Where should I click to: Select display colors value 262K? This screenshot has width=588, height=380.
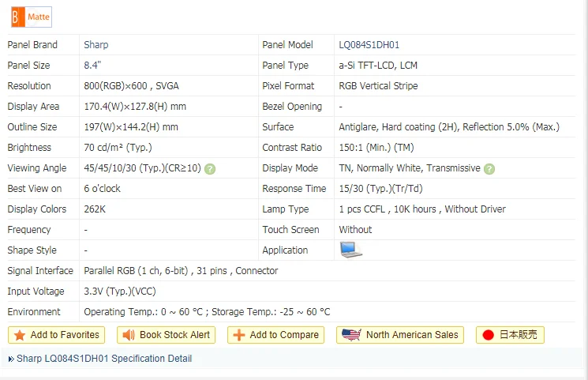pyautogui.click(x=95, y=209)
